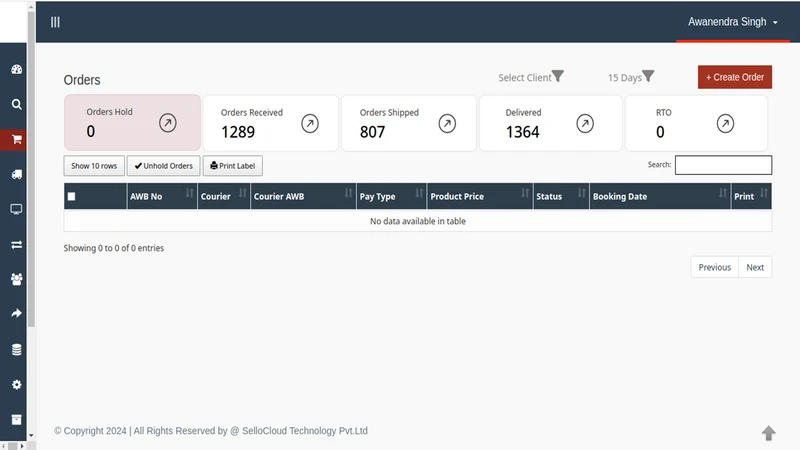The image size is (800, 450).
Task: Open the share arrow icon in sidebar
Action: (16, 313)
